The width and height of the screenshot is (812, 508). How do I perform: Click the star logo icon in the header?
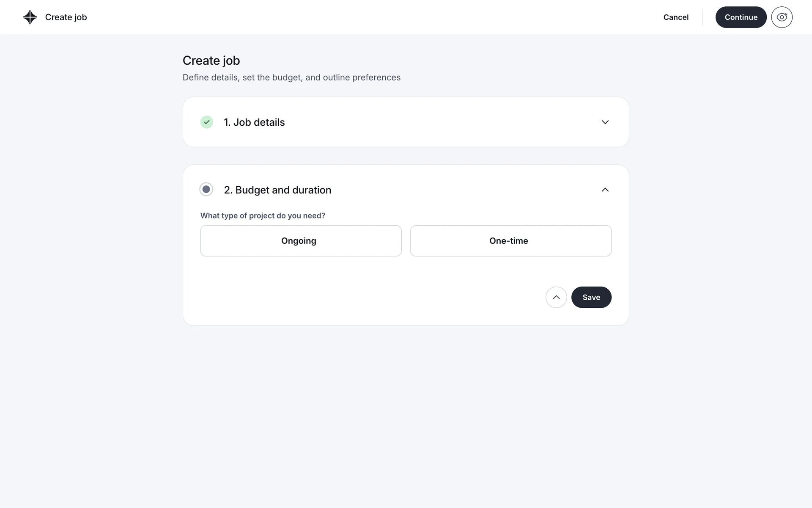(x=30, y=17)
